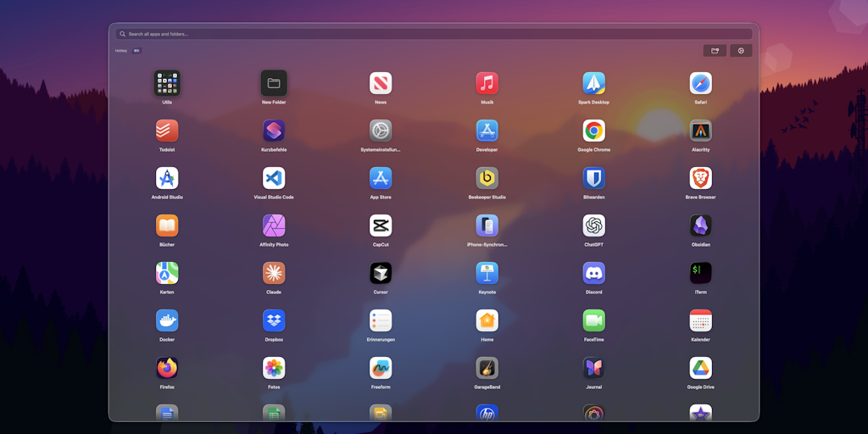Launch Visual Studio Code

pos(274,178)
